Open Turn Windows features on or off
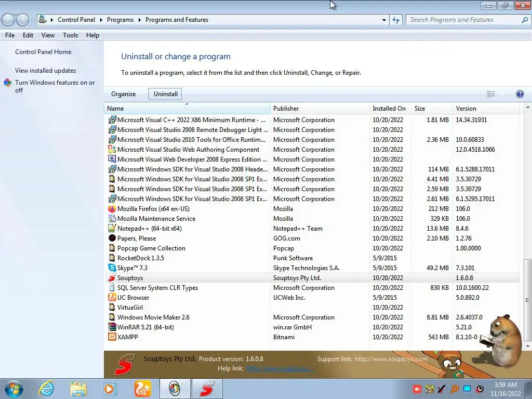532x399 pixels. (x=55, y=86)
